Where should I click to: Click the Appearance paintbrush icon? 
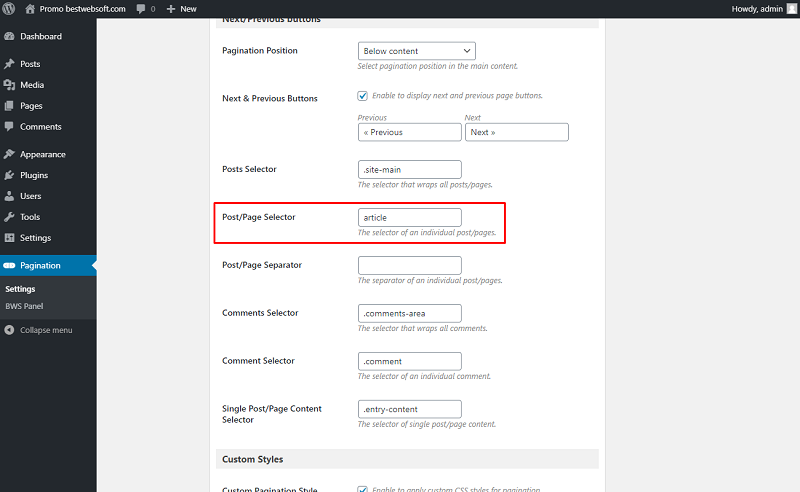pos(9,154)
